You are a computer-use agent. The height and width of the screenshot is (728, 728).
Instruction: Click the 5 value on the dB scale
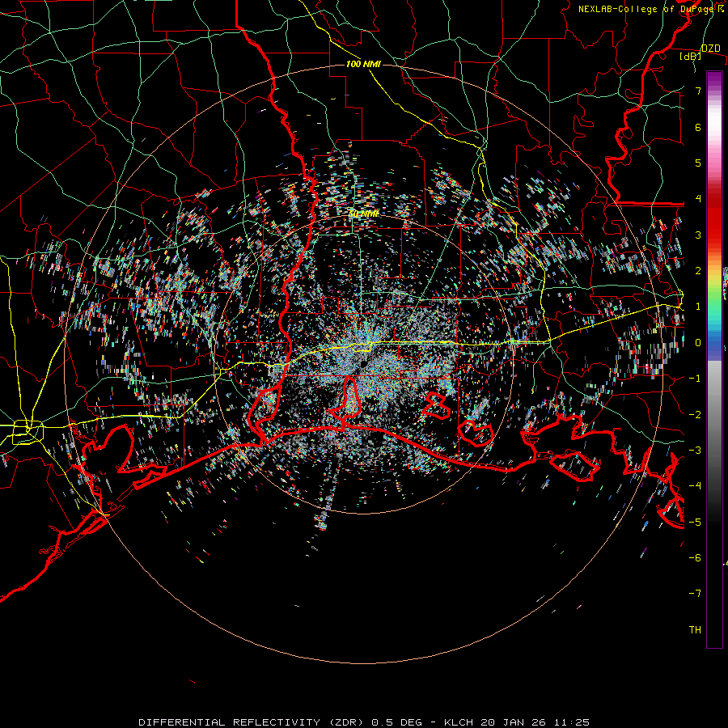tap(698, 163)
